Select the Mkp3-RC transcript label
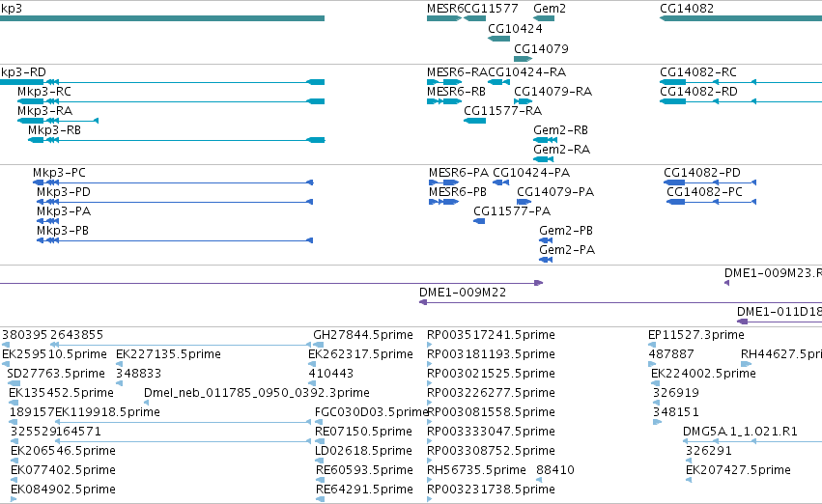This screenshot has width=822, height=504. [44, 92]
